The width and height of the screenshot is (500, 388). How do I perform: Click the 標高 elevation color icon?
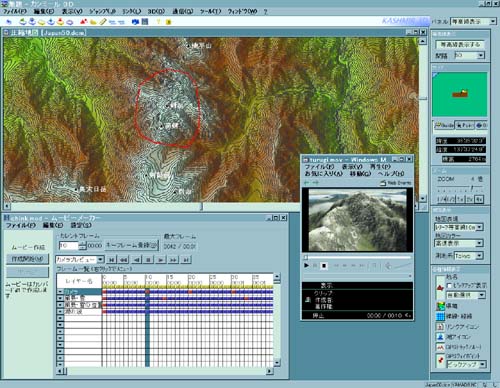(440, 306)
